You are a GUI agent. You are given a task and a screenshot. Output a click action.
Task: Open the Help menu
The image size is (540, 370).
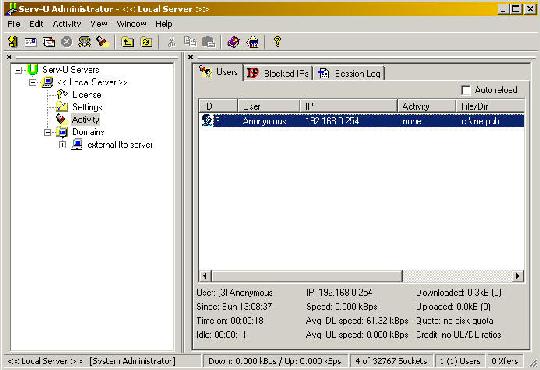pyautogui.click(x=164, y=24)
